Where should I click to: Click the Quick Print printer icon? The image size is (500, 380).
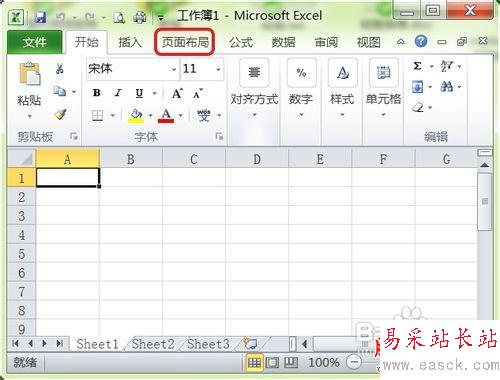139,17
